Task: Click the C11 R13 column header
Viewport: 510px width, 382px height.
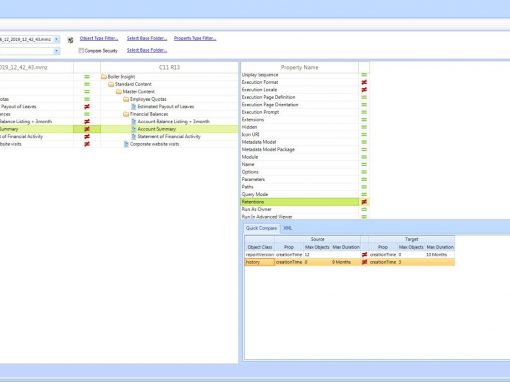Action: click(x=169, y=67)
